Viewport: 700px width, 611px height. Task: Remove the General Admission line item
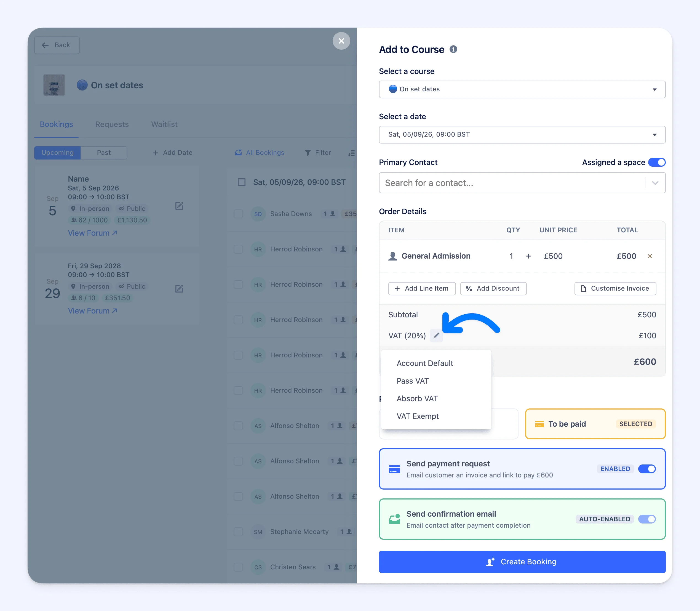[650, 256]
